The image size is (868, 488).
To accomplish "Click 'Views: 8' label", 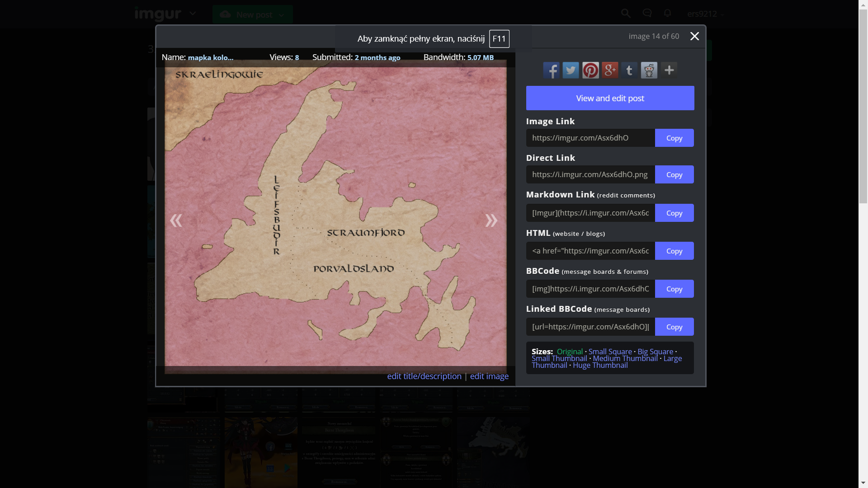I will (284, 57).
